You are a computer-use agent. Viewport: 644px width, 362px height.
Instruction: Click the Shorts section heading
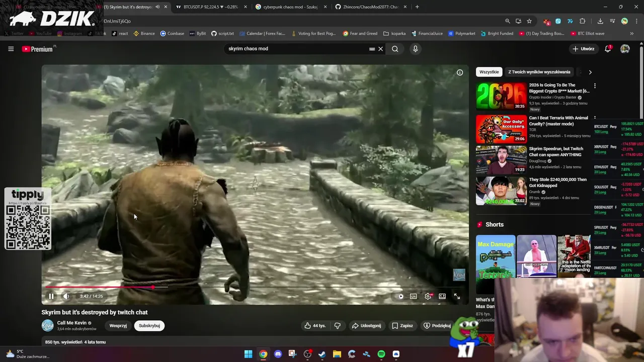(x=495, y=225)
